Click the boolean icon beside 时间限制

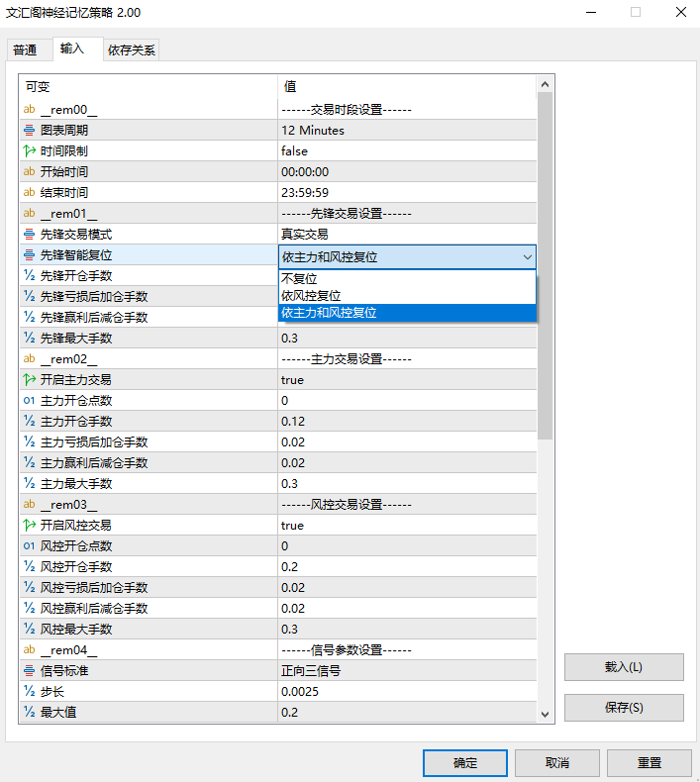point(29,151)
